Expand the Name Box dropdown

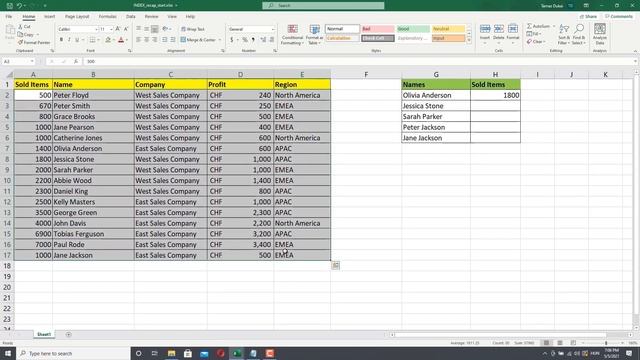pyautogui.click(x=32, y=61)
